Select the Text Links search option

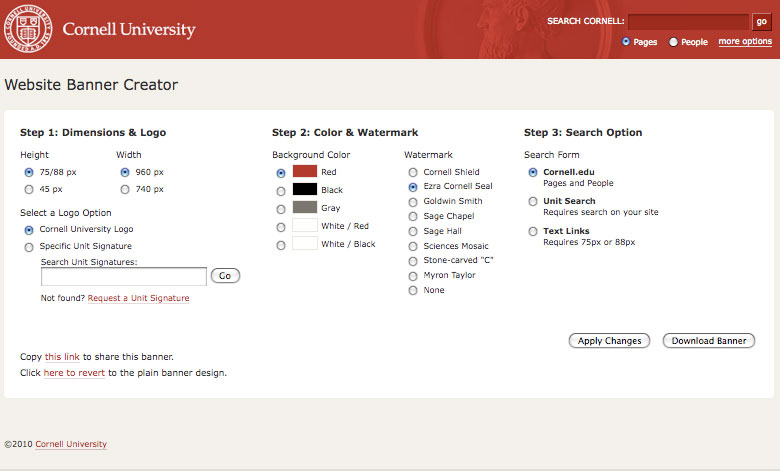(533, 231)
